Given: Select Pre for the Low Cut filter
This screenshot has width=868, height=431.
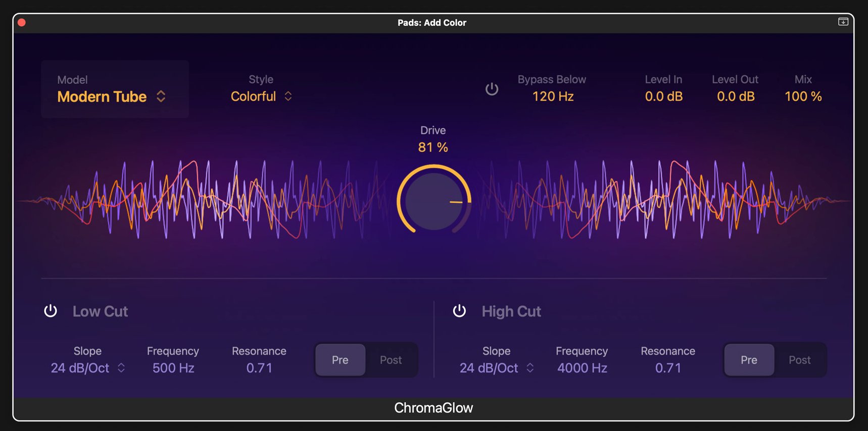Looking at the screenshot, I should pos(340,360).
